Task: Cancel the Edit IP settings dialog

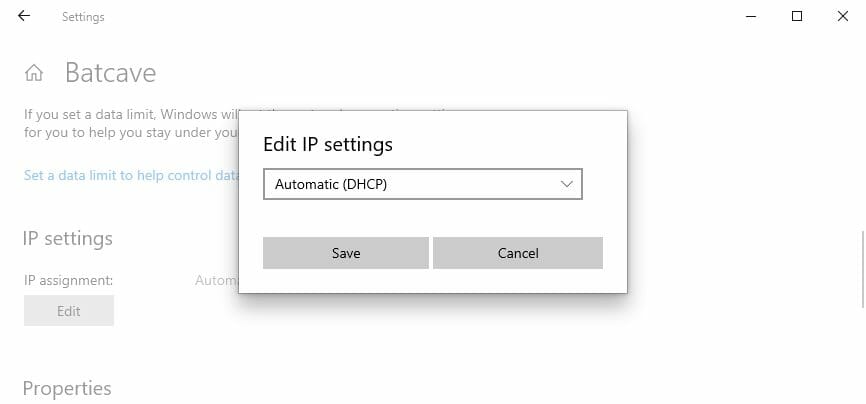Action: 518,253
